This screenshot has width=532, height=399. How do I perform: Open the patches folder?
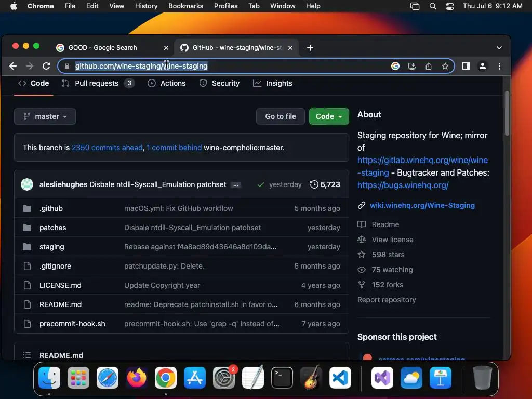(52, 228)
